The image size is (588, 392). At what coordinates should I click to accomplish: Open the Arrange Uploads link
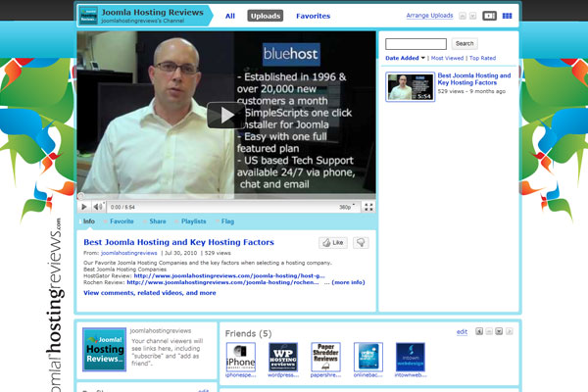coord(429,16)
